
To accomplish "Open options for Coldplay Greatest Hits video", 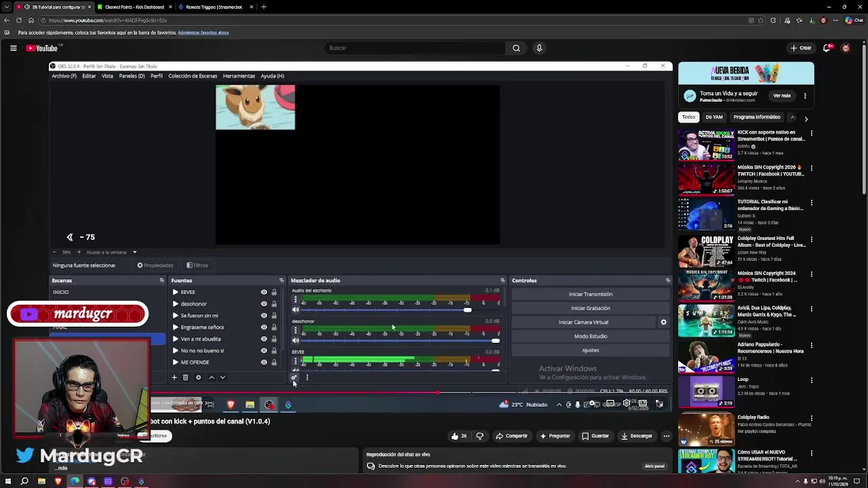I will click(811, 240).
